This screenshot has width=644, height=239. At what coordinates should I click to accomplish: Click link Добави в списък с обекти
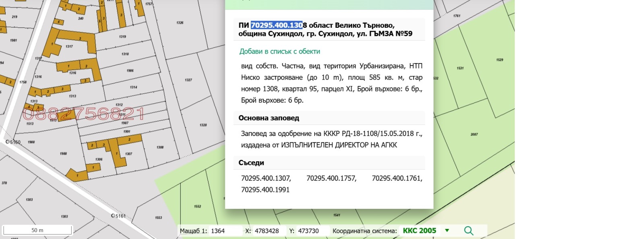280,52
